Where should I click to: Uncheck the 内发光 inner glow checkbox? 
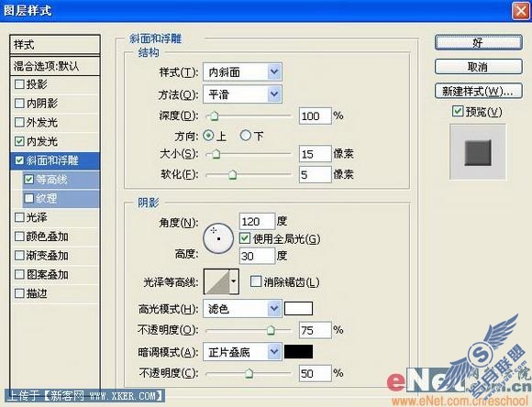(x=19, y=141)
